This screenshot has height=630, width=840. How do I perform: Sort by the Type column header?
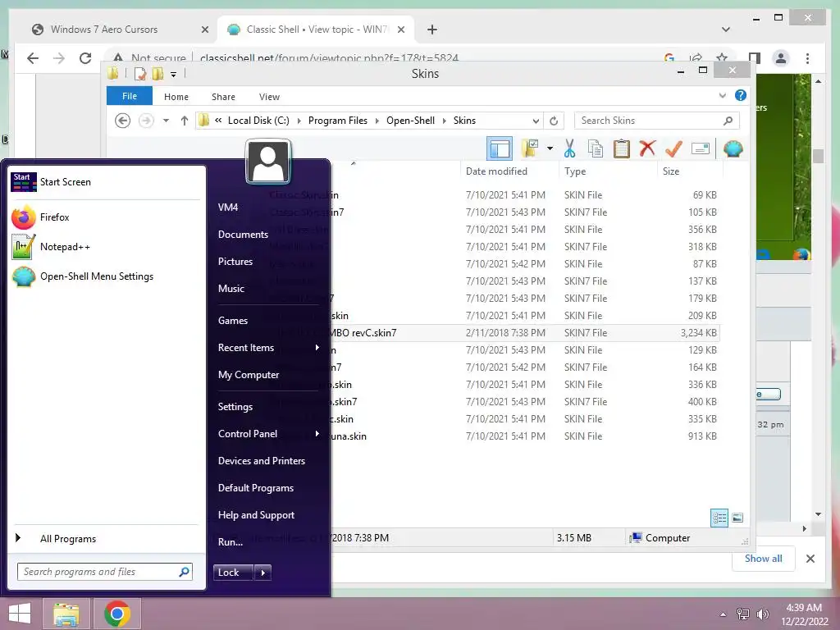[575, 171]
